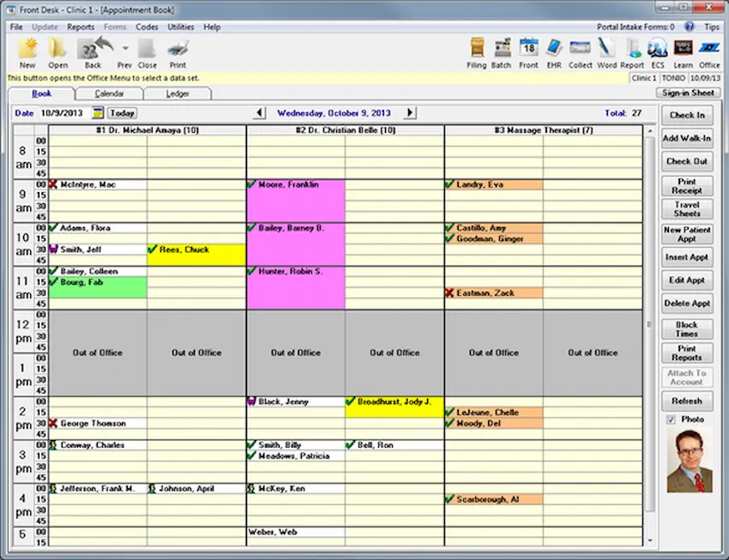Image resolution: width=729 pixels, height=560 pixels.
Task: Toggle the Photo checkbox in the sidebar
Action: point(671,419)
